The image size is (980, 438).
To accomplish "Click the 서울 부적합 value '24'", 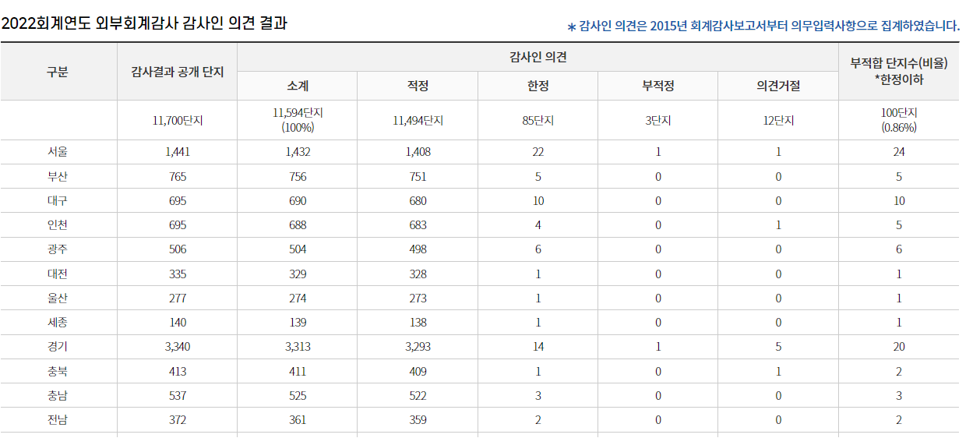I will (x=899, y=152).
